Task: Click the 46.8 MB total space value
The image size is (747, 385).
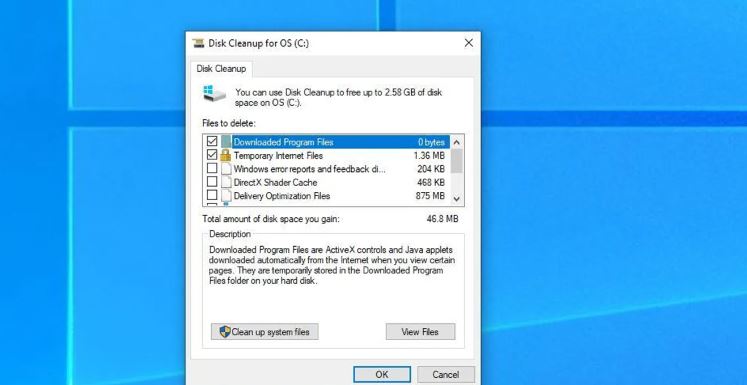Action: point(443,219)
